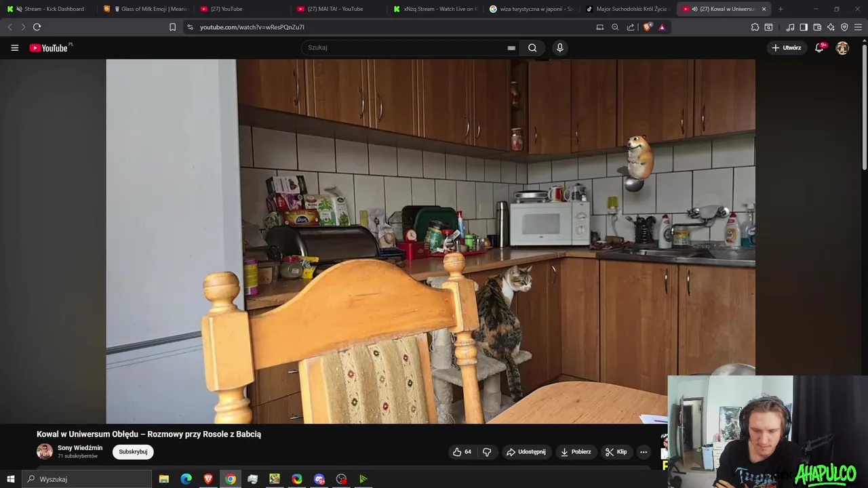Screen dimensions: 868x488
Task: Open the browser main menu
Action: 859,27
